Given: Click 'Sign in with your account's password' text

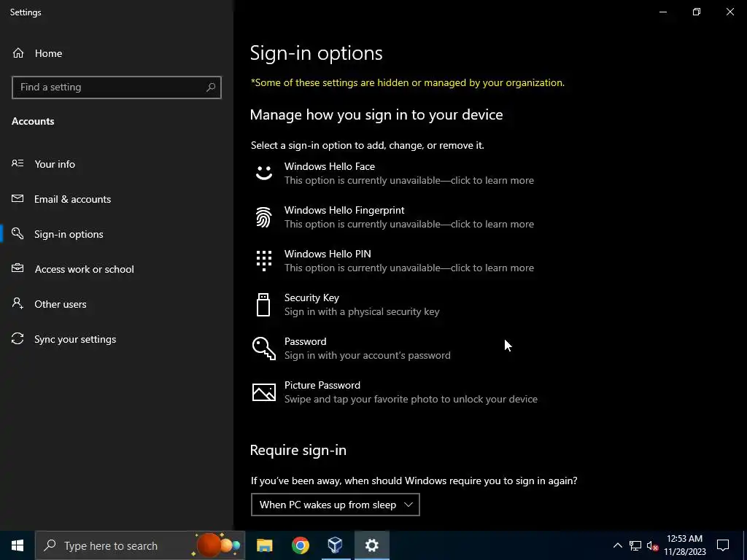Looking at the screenshot, I should 368,355.
